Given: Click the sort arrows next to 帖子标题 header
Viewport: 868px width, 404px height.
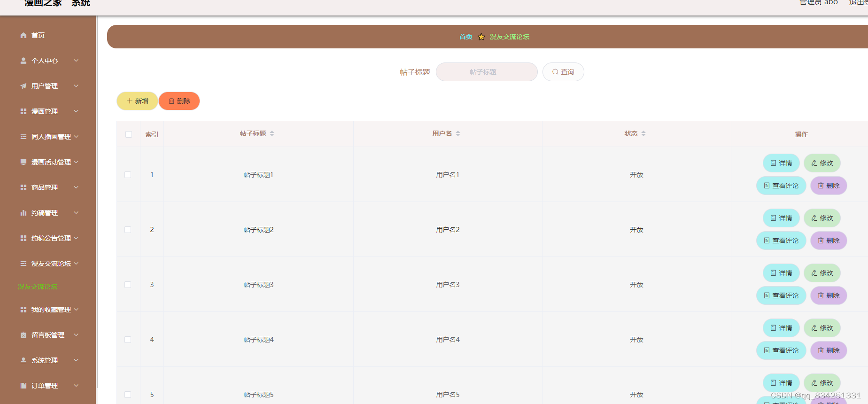Looking at the screenshot, I should tap(272, 134).
